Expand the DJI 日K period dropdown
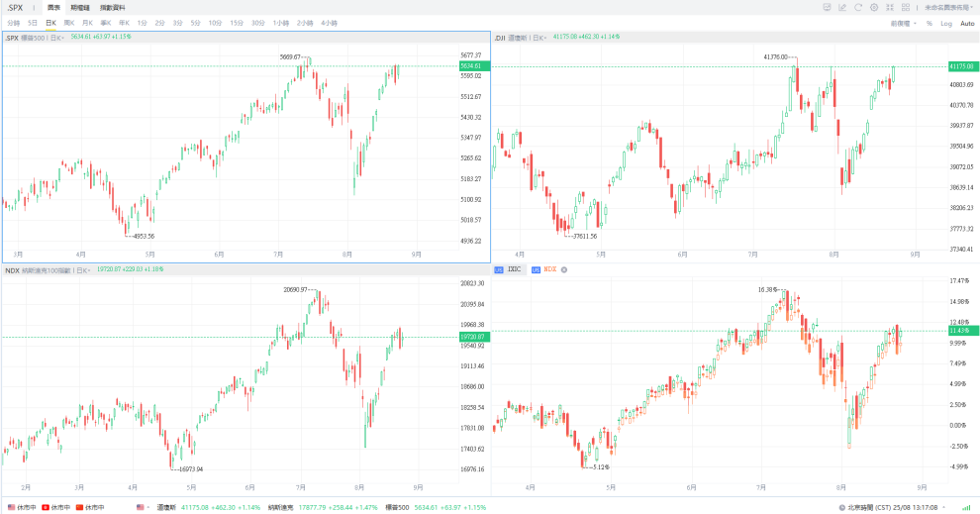Viewport: 980px width, 514px height. (x=539, y=38)
